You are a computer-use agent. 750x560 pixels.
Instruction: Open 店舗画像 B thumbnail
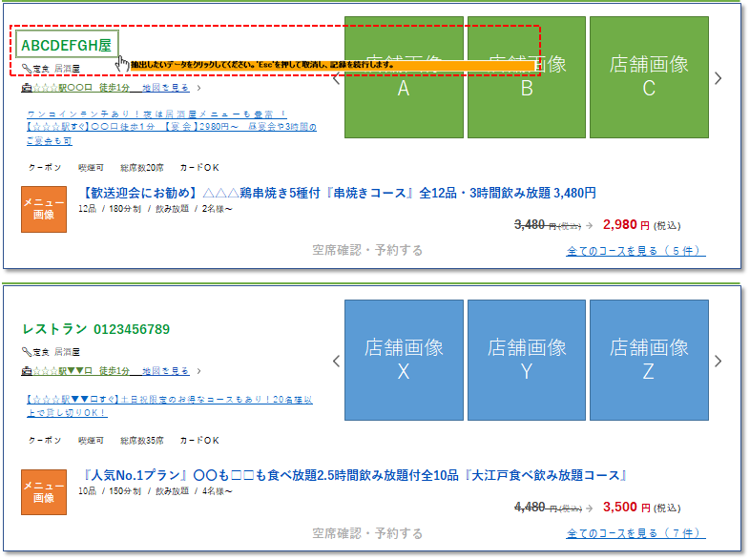tap(527, 77)
